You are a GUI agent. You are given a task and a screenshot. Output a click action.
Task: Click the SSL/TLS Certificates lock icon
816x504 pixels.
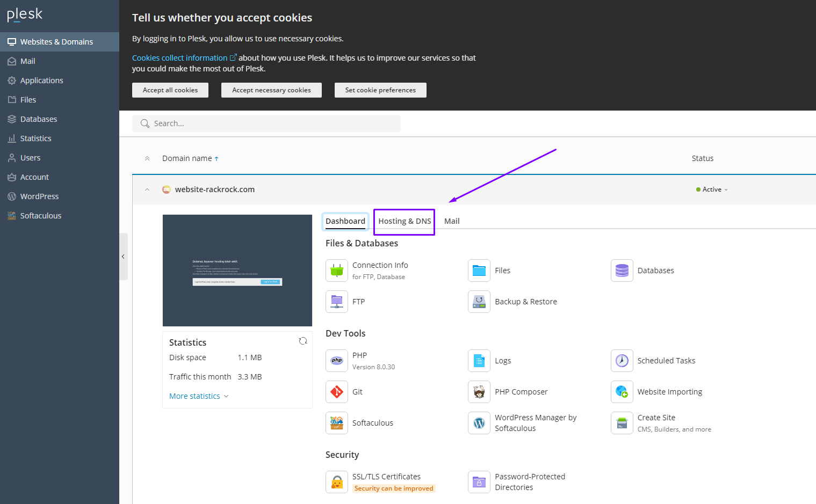click(337, 482)
